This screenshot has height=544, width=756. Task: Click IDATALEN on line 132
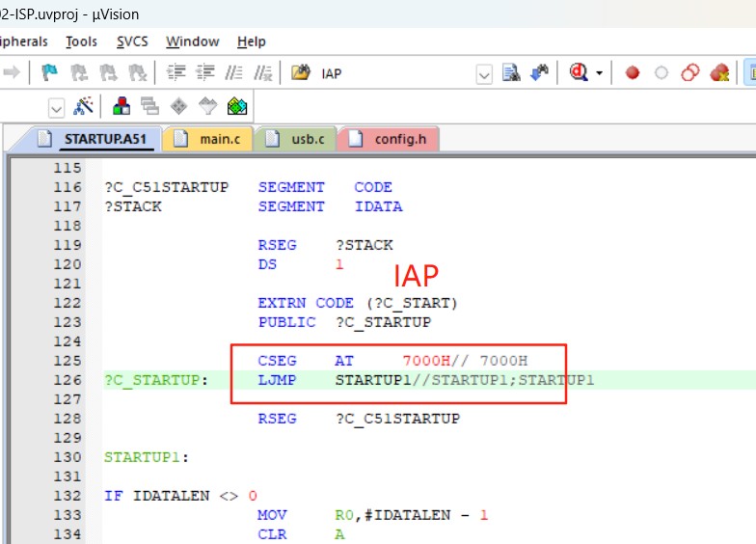point(172,496)
